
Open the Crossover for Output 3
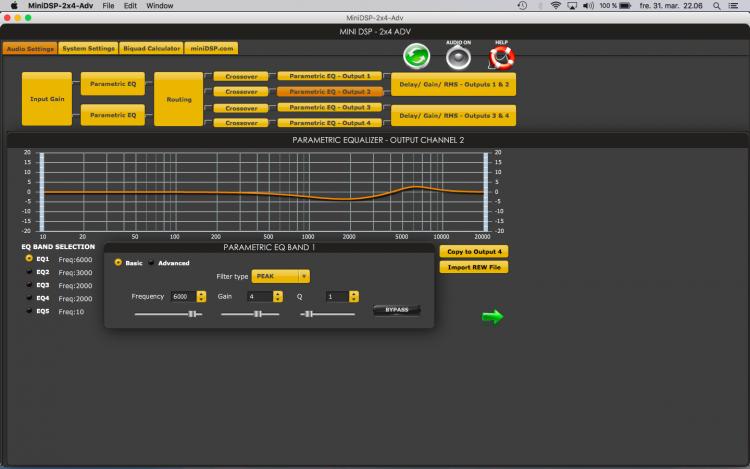pos(241,109)
